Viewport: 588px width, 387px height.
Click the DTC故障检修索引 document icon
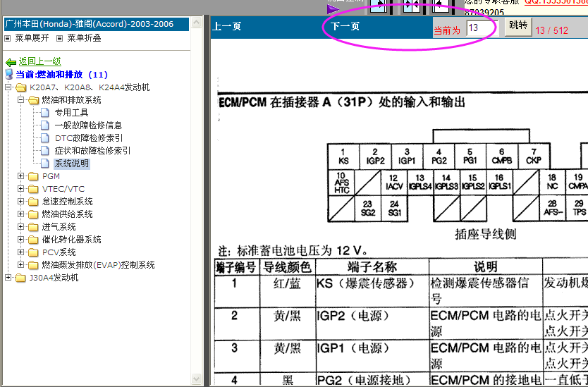pyautogui.click(x=45, y=138)
